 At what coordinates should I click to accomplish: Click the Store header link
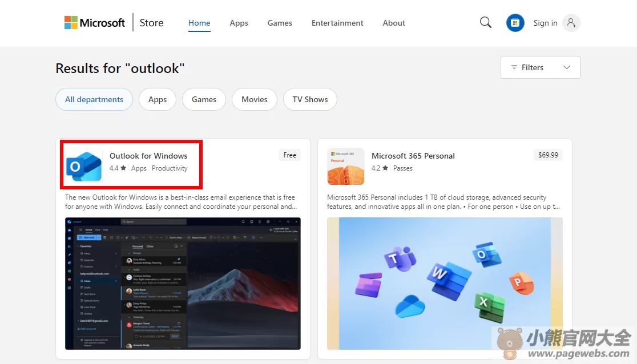[x=151, y=23]
